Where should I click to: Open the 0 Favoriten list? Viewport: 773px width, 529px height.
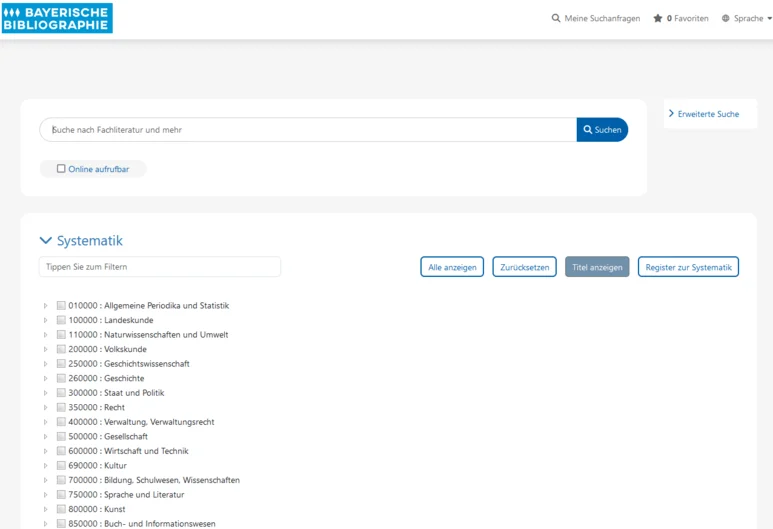point(681,18)
